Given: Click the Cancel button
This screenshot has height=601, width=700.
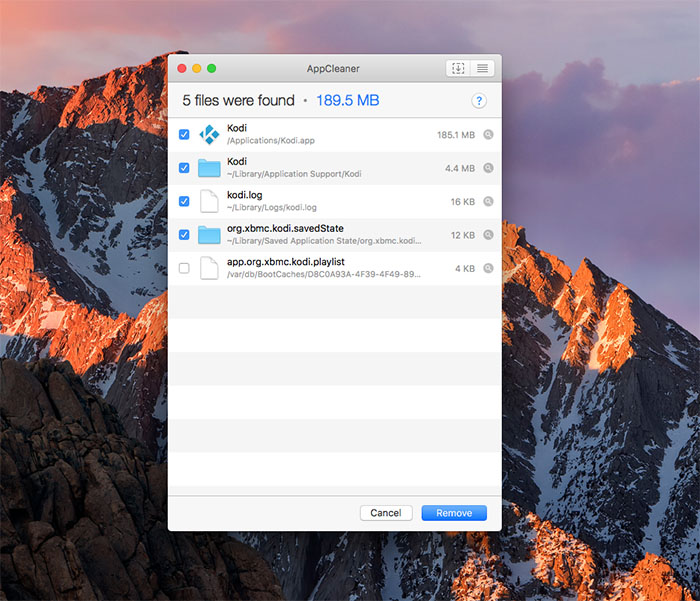Looking at the screenshot, I should (386, 513).
